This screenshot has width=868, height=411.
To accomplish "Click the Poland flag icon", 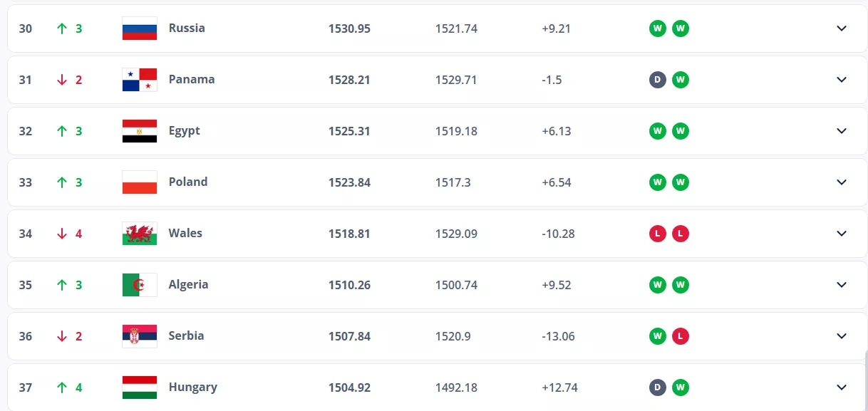I will click(140, 182).
